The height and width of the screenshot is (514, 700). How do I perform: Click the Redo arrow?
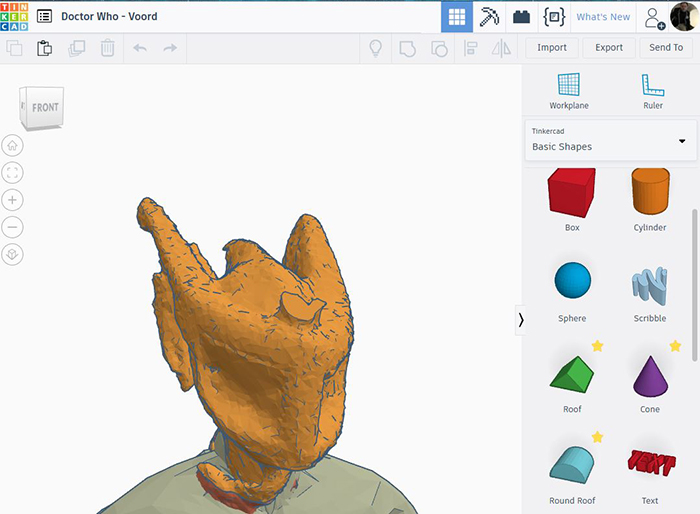(170, 48)
